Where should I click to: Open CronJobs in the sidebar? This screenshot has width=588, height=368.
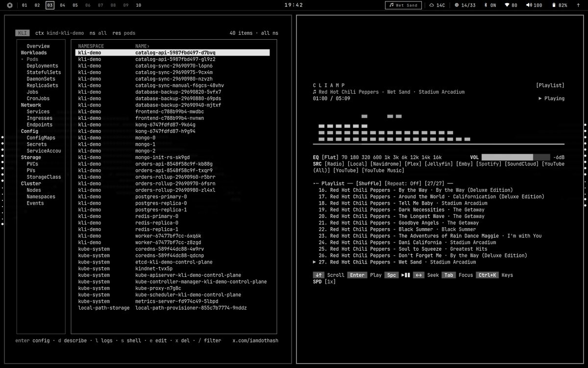38,99
